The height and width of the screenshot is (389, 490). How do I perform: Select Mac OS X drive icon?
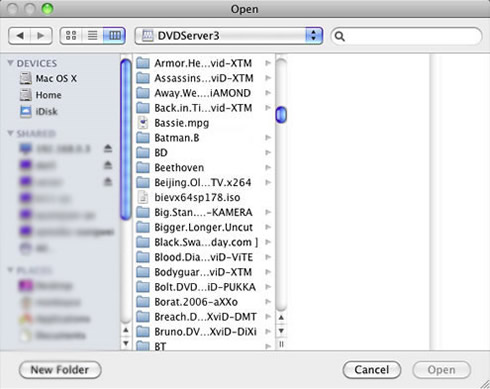coord(25,79)
